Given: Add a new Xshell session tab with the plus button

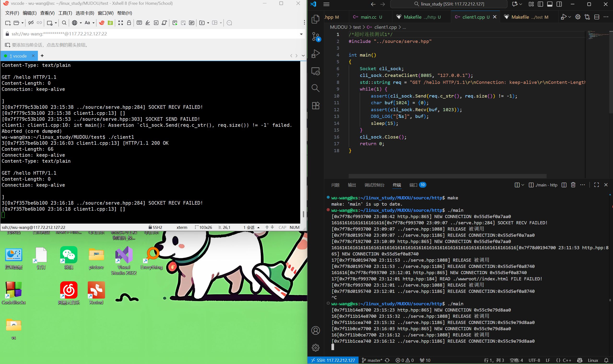Looking at the screenshot, I should click(42, 56).
